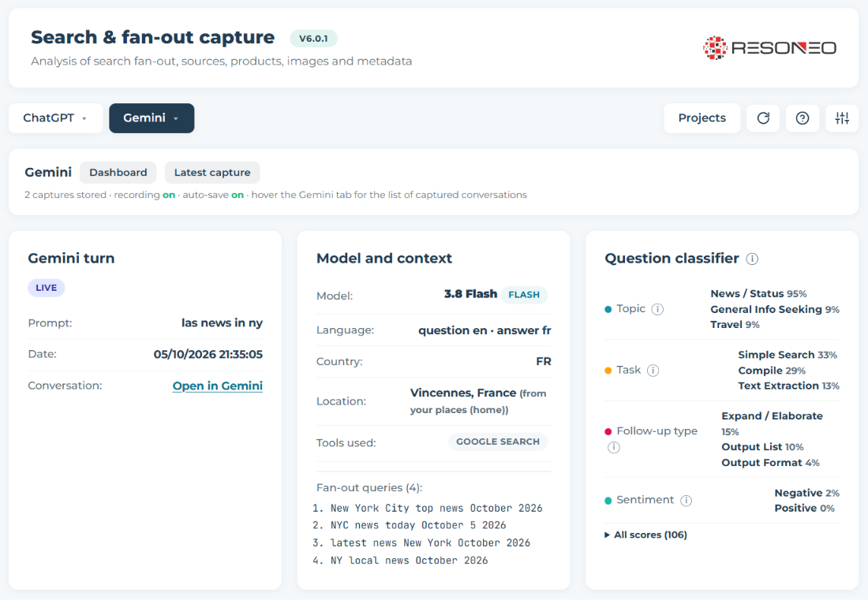Open the settings sliders icon
The height and width of the screenshot is (600, 868).
pos(842,117)
